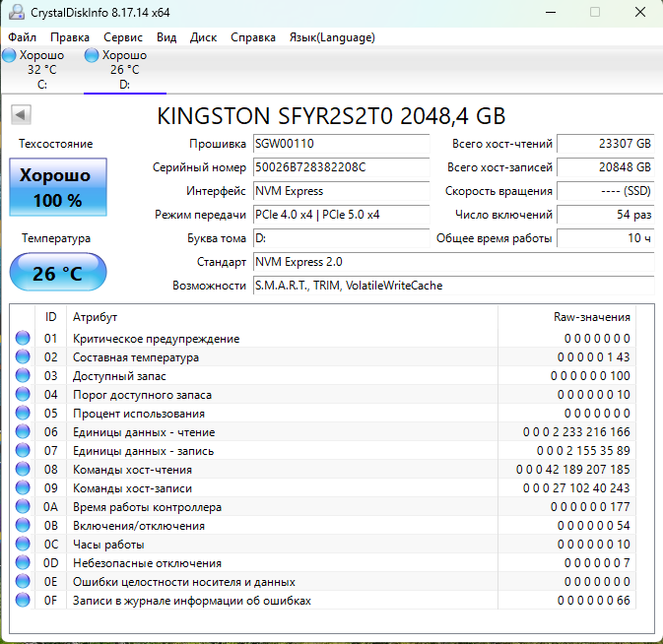The width and height of the screenshot is (663, 644).
Task: Click status orb for attribute 03 Available Spare
Action: [23, 376]
